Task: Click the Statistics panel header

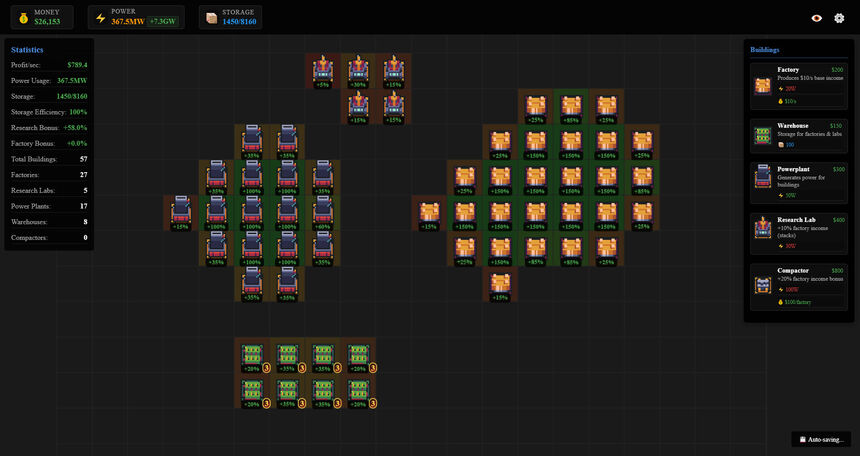Action: point(27,49)
